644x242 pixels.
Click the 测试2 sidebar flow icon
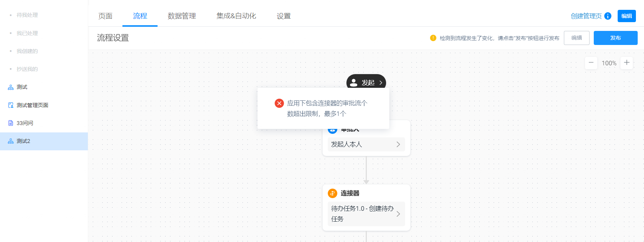click(x=11, y=141)
